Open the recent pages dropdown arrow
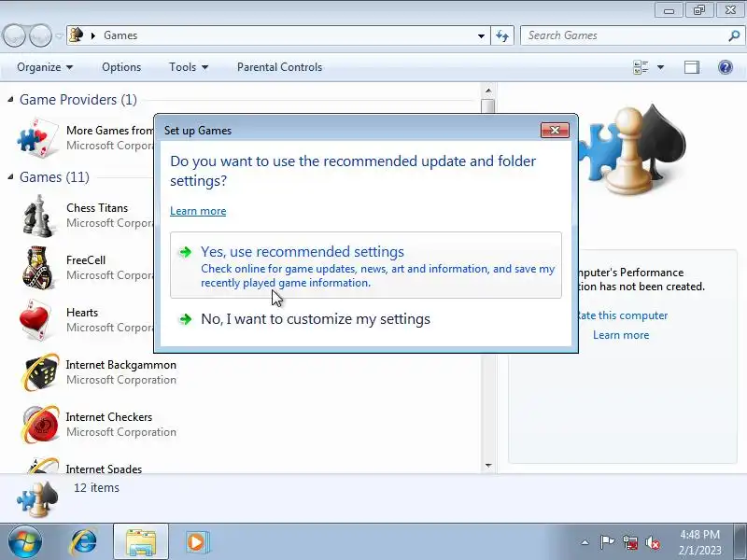Image resolution: width=747 pixels, height=560 pixels. [x=59, y=35]
